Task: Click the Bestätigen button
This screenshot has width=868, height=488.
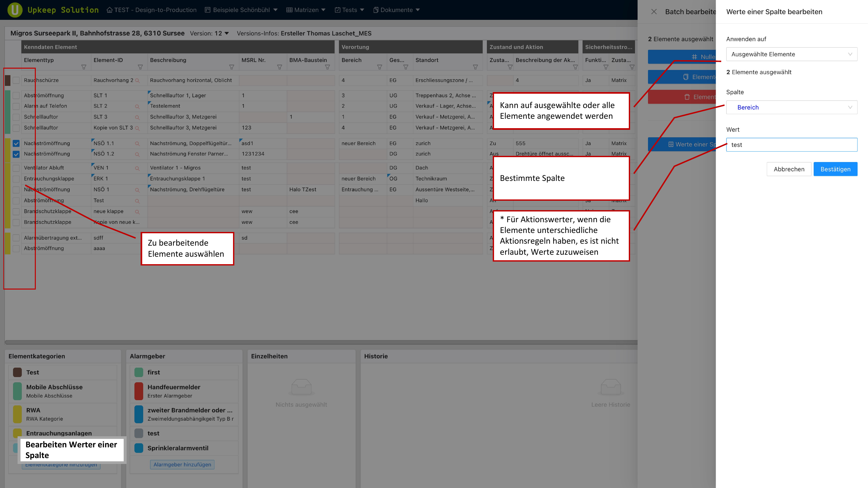Action: coord(835,169)
